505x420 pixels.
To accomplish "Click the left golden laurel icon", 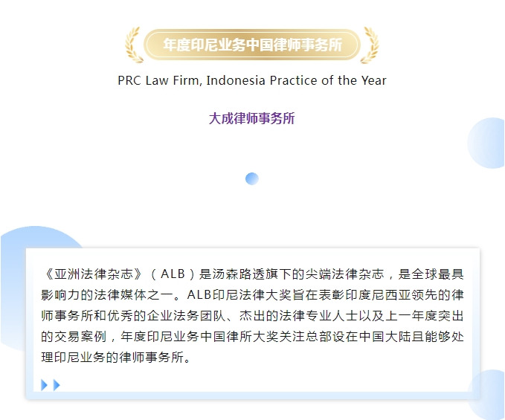I will point(134,45).
